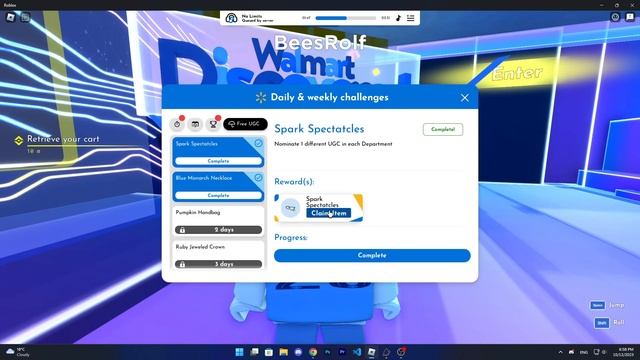Click the blue Complete progress bar
Viewport: 640px width, 360px height.
click(x=372, y=256)
